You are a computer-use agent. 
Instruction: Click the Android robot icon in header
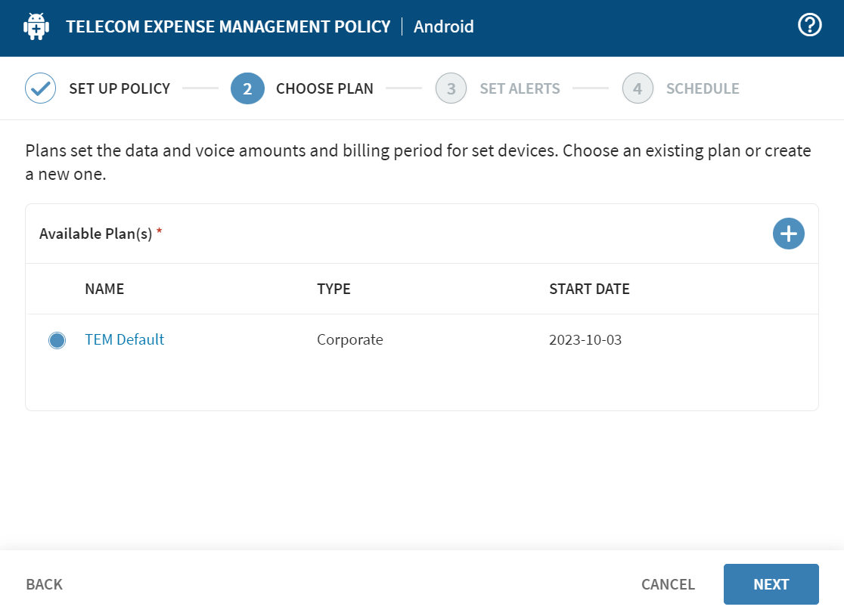(x=36, y=27)
